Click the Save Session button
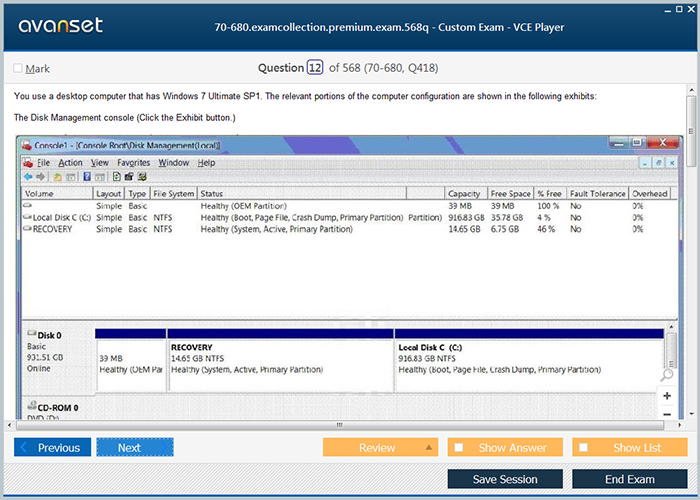 (x=505, y=479)
